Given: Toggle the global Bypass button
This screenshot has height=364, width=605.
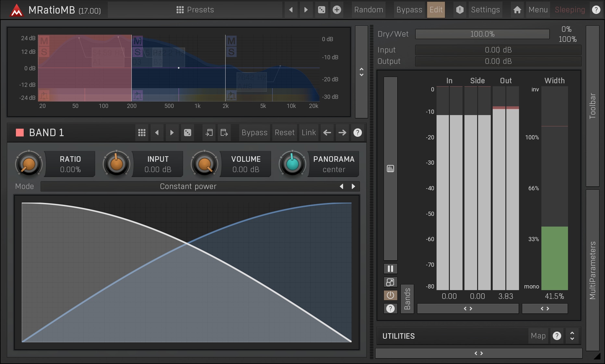Looking at the screenshot, I should (x=409, y=10).
